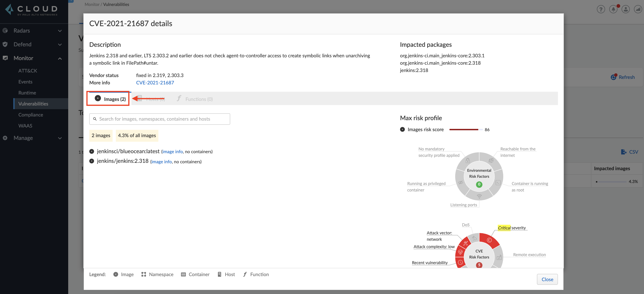Click the Radars radar icon
The width and height of the screenshot is (644, 294).
pos(5,31)
